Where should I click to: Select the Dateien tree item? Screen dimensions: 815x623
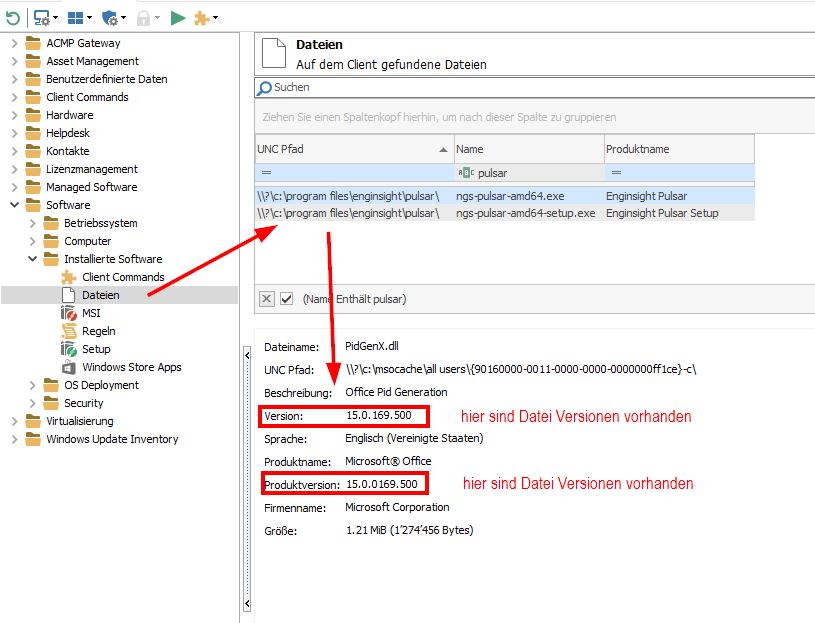pyautogui.click(x=101, y=295)
